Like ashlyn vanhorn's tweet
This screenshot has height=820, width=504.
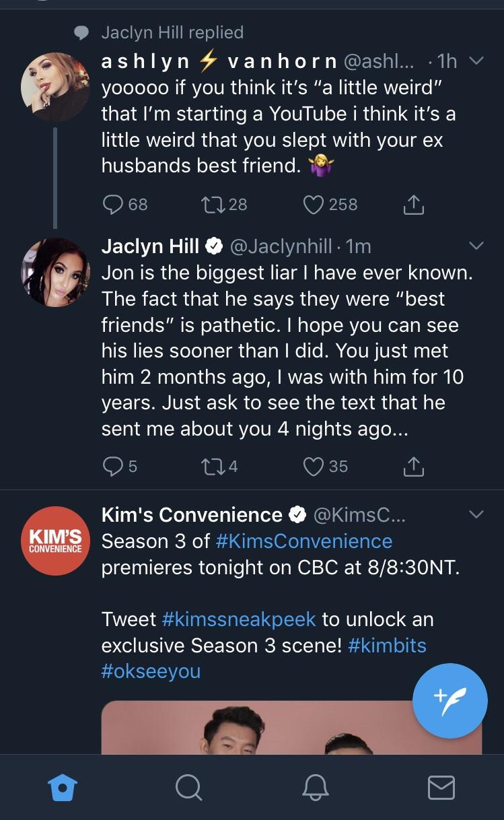tap(313, 205)
